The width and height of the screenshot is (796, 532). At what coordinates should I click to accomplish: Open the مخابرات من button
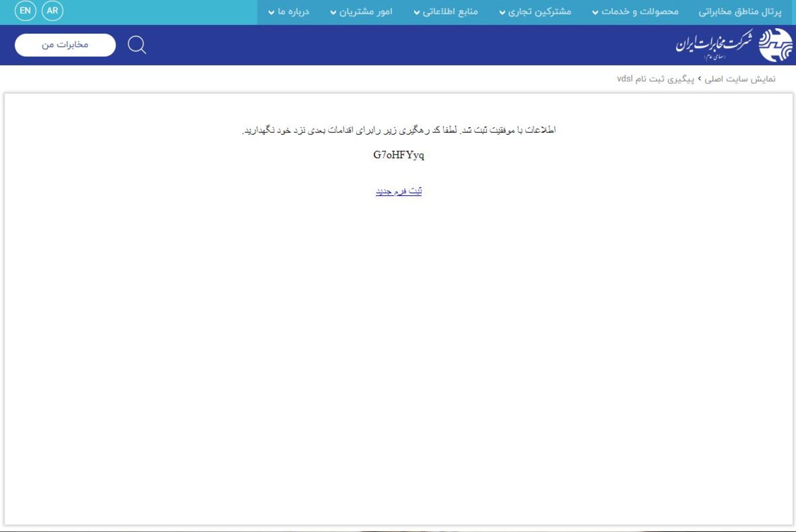(x=65, y=45)
